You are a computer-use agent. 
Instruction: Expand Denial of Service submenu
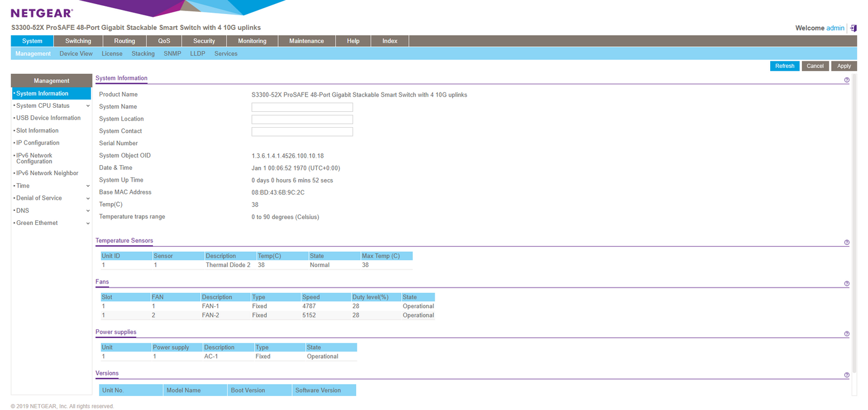point(88,198)
